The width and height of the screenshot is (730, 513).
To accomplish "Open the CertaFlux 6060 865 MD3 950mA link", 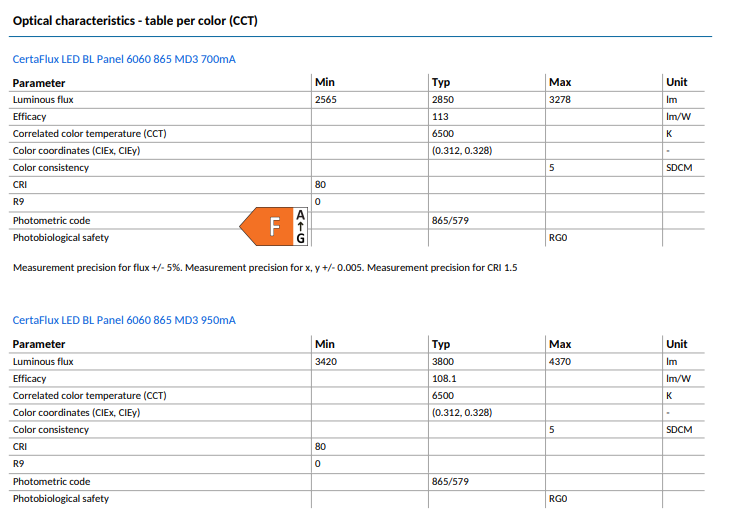I will tap(124, 320).
